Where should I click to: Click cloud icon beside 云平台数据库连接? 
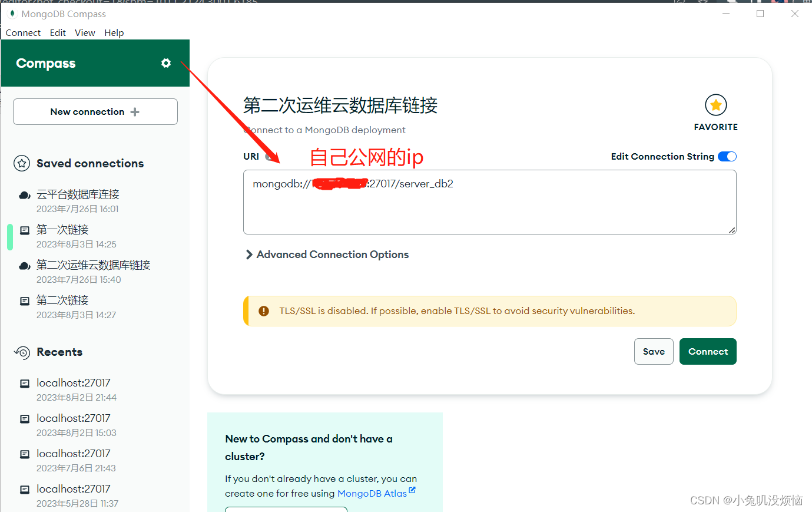pos(25,195)
